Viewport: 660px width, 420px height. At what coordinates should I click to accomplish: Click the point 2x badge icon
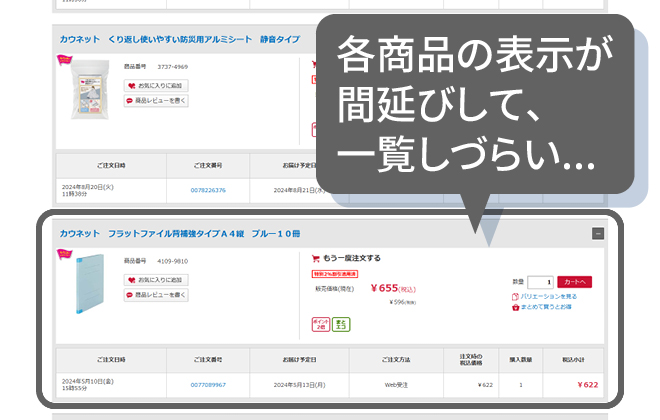pos(320,324)
